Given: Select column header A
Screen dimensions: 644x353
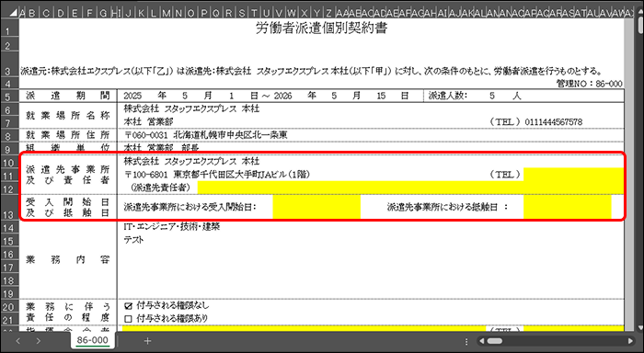Looking at the screenshot, I should coord(23,13).
